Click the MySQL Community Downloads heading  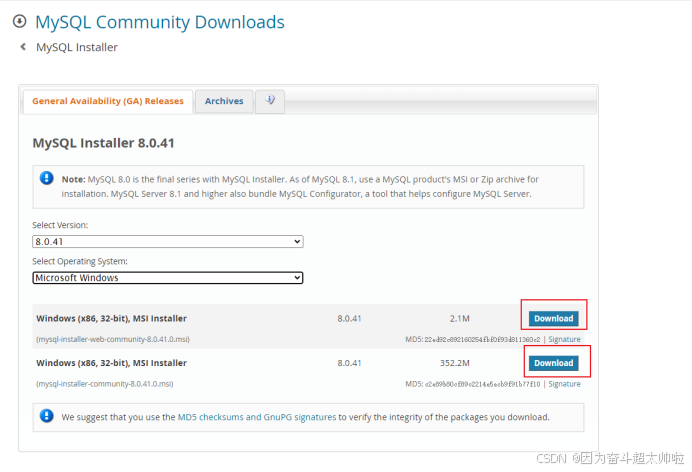click(160, 22)
